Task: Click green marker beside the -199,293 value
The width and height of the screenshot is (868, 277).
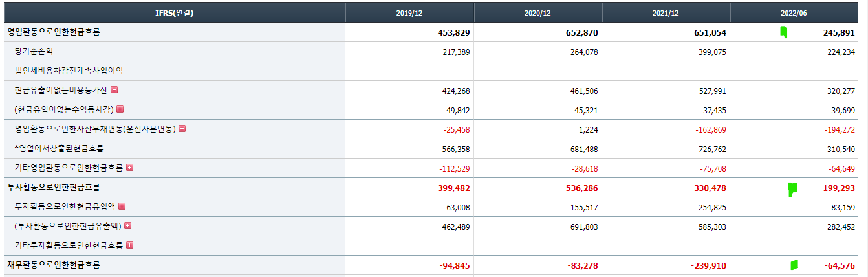Action: (792, 188)
